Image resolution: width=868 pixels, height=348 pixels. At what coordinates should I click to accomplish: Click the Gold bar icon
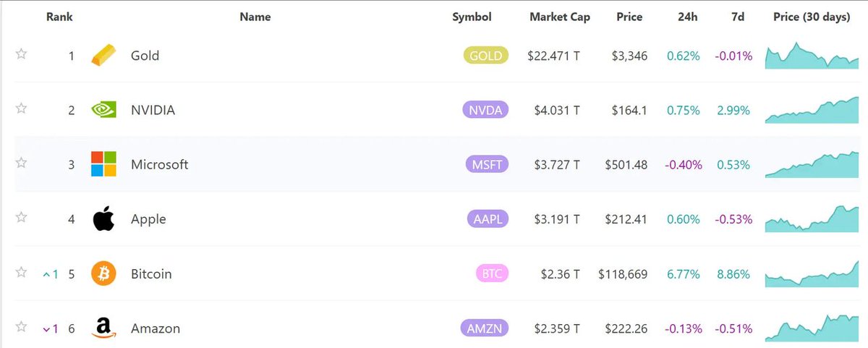[x=103, y=56]
